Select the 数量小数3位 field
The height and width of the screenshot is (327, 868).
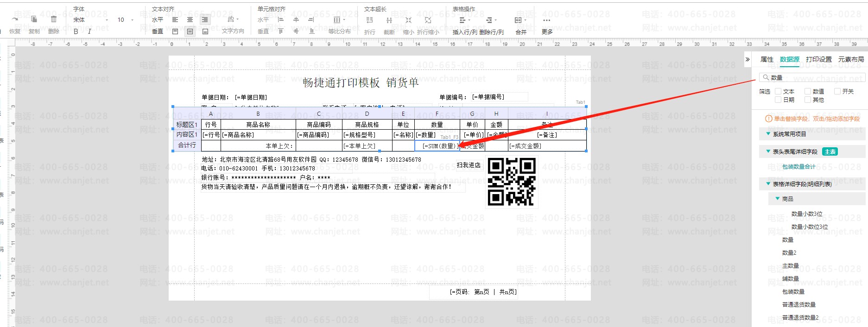click(x=807, y=214)
